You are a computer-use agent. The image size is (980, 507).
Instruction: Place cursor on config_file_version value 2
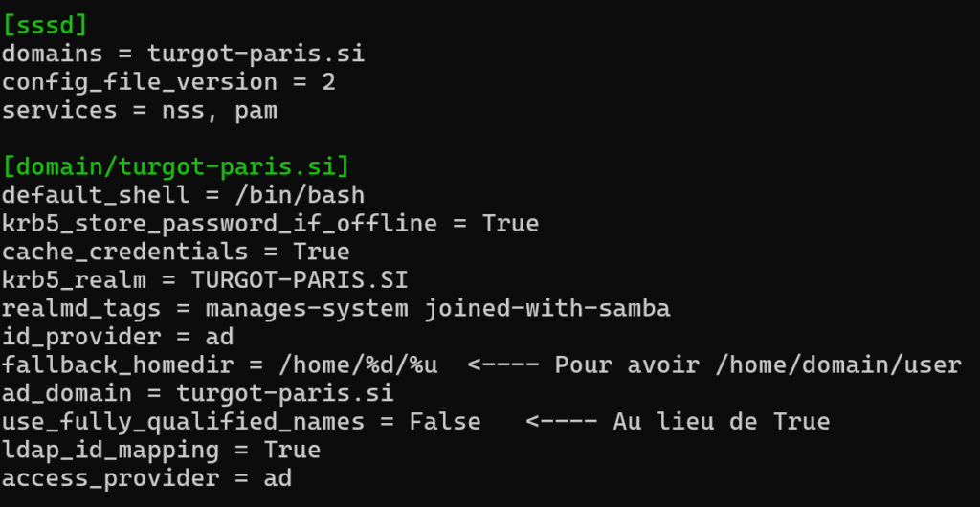[328, 82]
